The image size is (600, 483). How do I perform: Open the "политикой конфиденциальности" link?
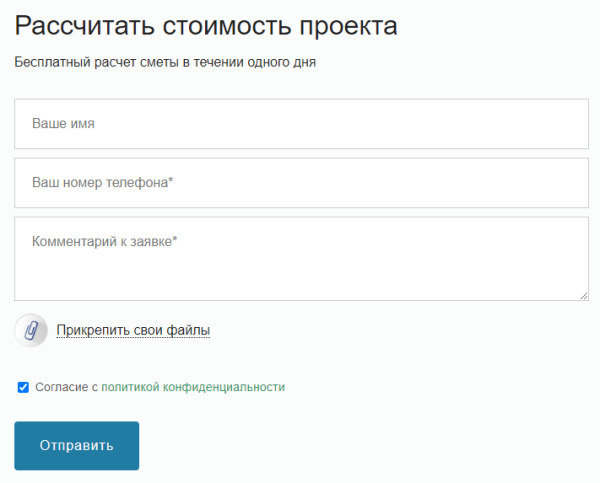[193, 387]
